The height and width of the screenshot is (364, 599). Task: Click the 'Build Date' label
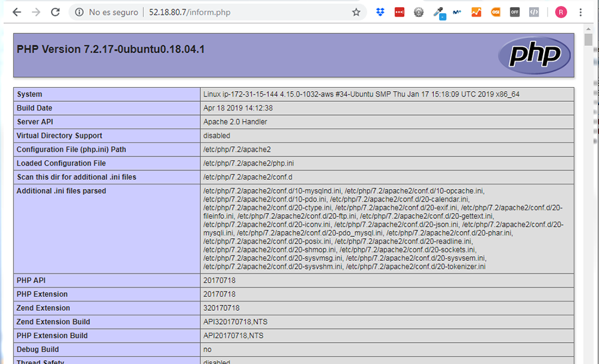[x=35, y=108]
